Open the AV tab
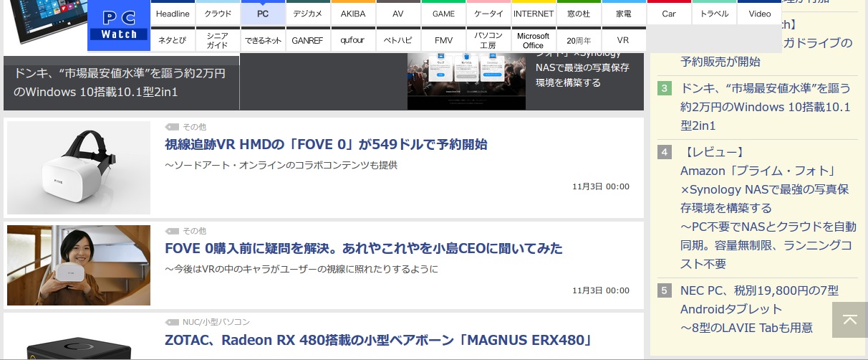Screen dimensions: 868x360 tap(398, 14)
